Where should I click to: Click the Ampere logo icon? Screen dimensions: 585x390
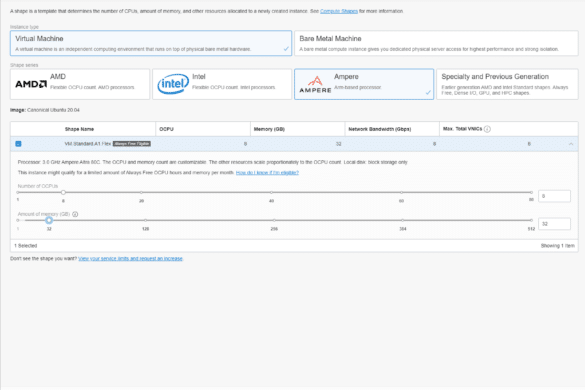point(316,85)
